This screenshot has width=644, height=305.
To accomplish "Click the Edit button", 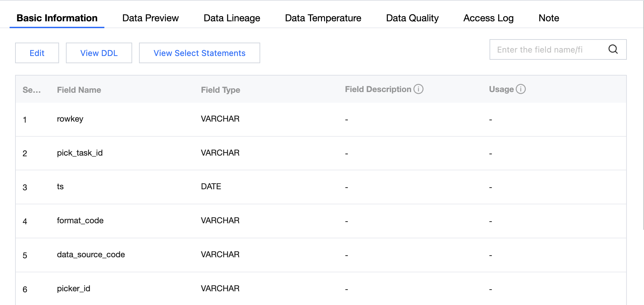I will pos(37,53).
